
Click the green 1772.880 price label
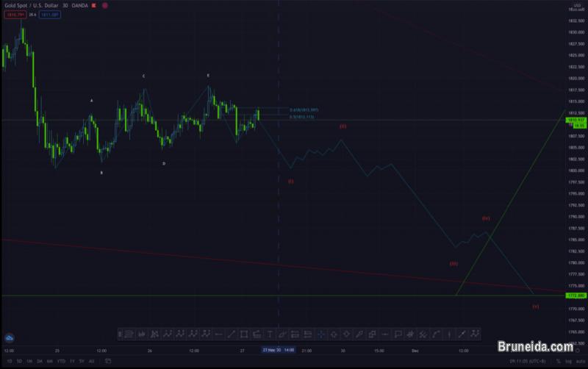(x=576, y=296)
